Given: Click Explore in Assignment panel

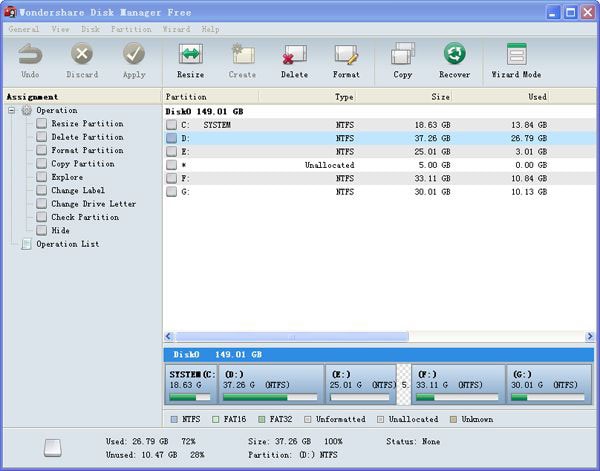Looking at the screenshot, I should point(67,177).
